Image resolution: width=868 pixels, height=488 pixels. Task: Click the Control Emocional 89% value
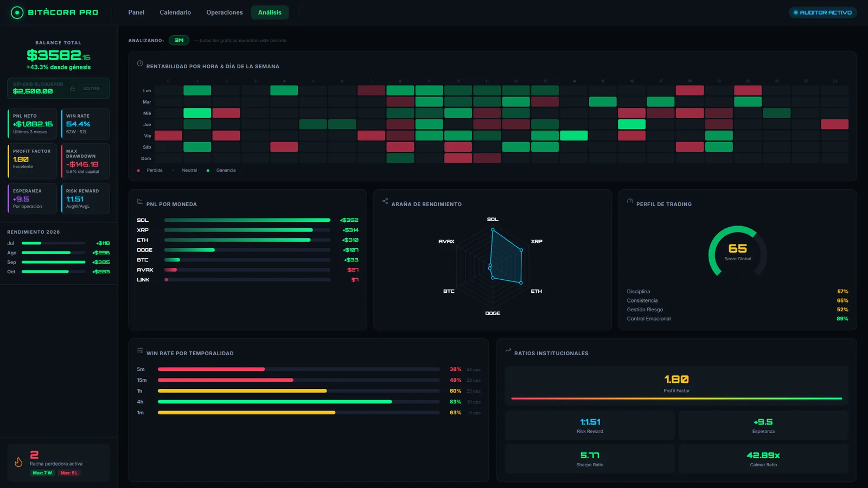[842, 319]
